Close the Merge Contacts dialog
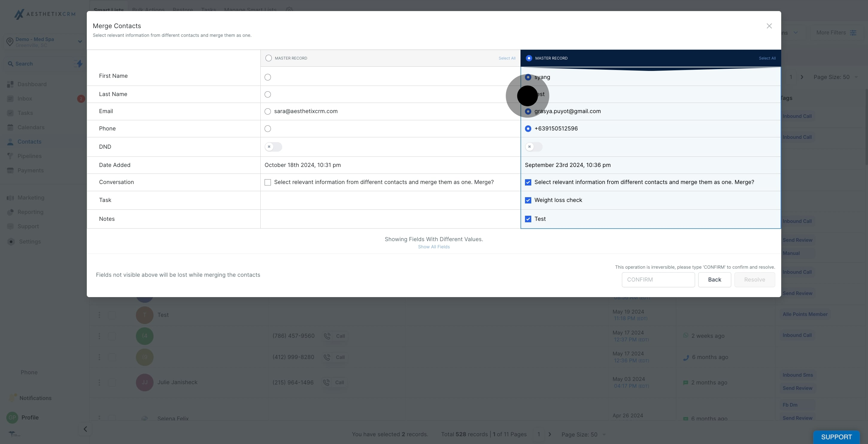 pyautogui.click(x=769, y=26)
